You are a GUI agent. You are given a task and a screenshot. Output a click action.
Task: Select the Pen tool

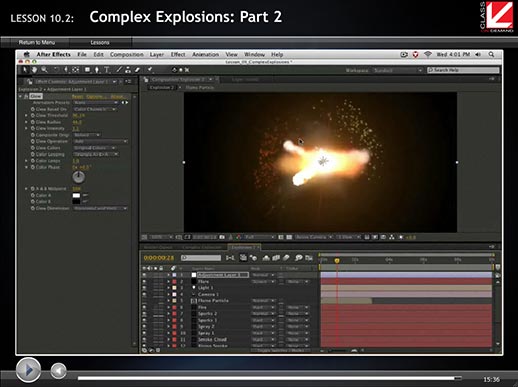tap(97, 70)
